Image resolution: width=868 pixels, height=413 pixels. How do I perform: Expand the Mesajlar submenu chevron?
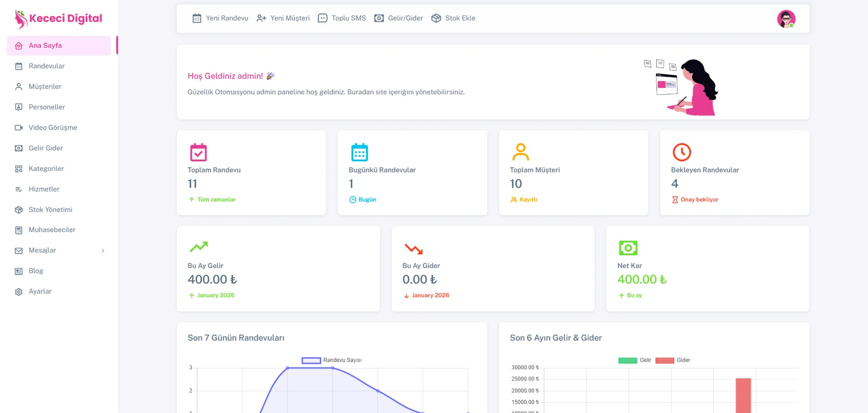pos(103,251)
